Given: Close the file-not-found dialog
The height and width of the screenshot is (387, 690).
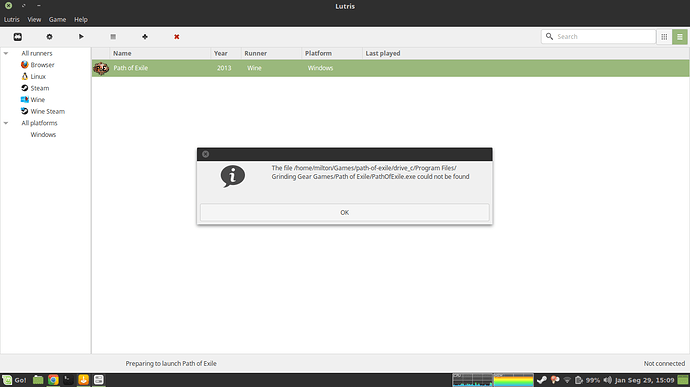Looking at the screenshot, I should click(x=206, y=154).
